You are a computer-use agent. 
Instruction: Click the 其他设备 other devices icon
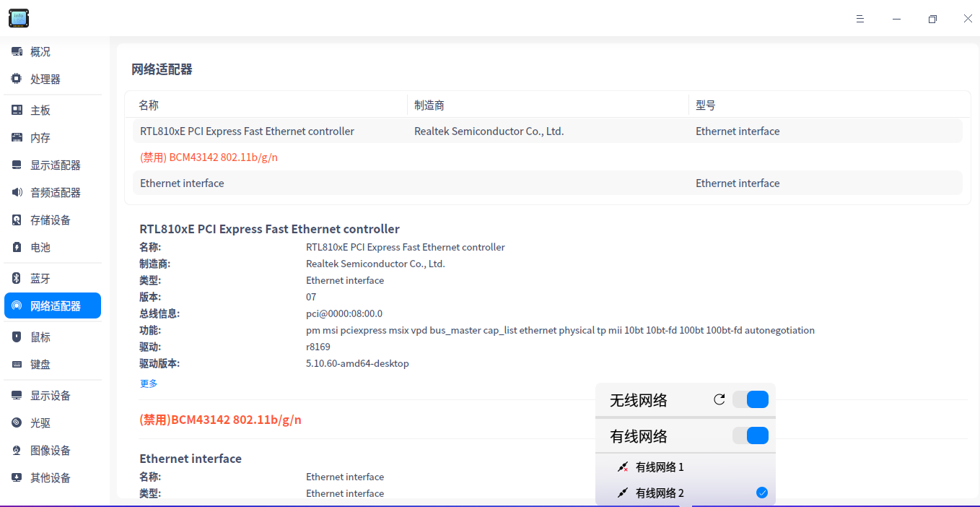click(17, 478)
